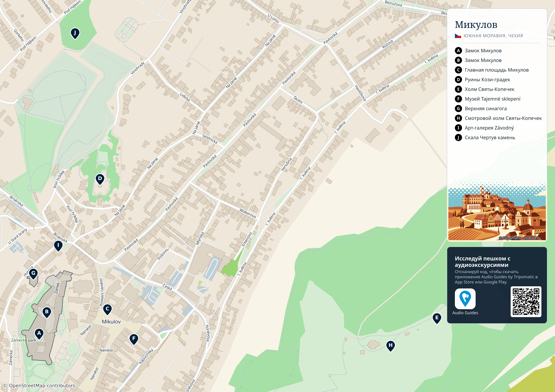Click the Školní street label

pyautogui.click(x=298, y=100)
